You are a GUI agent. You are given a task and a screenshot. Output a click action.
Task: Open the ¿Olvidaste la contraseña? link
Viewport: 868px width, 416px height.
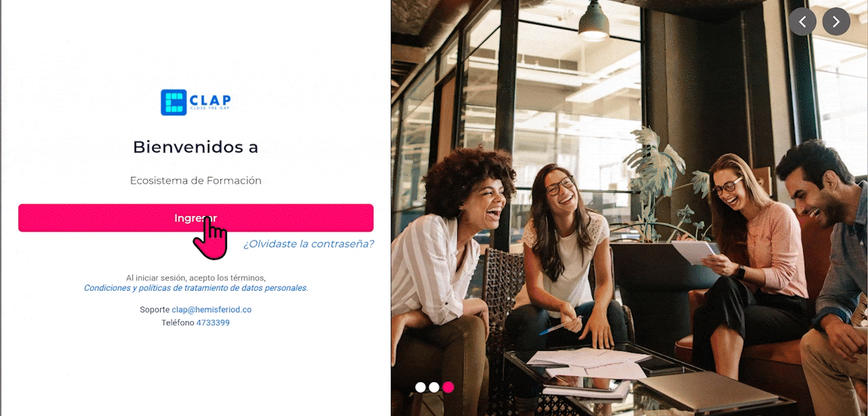coord(309,244)
